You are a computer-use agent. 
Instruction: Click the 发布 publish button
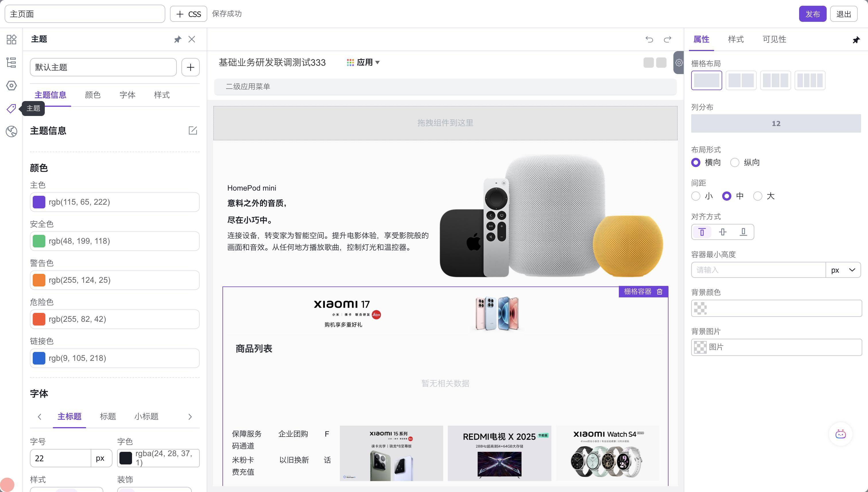coord(812,14)
